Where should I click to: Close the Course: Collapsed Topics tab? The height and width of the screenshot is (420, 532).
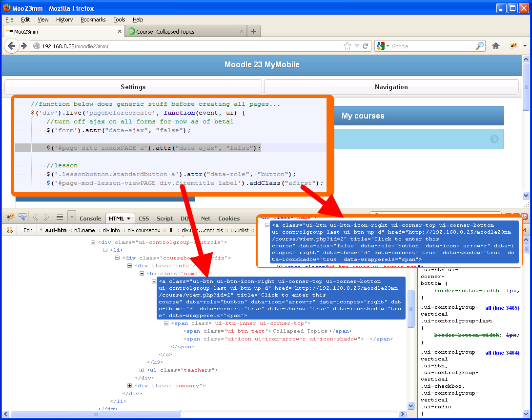click(x=242, y=31)
